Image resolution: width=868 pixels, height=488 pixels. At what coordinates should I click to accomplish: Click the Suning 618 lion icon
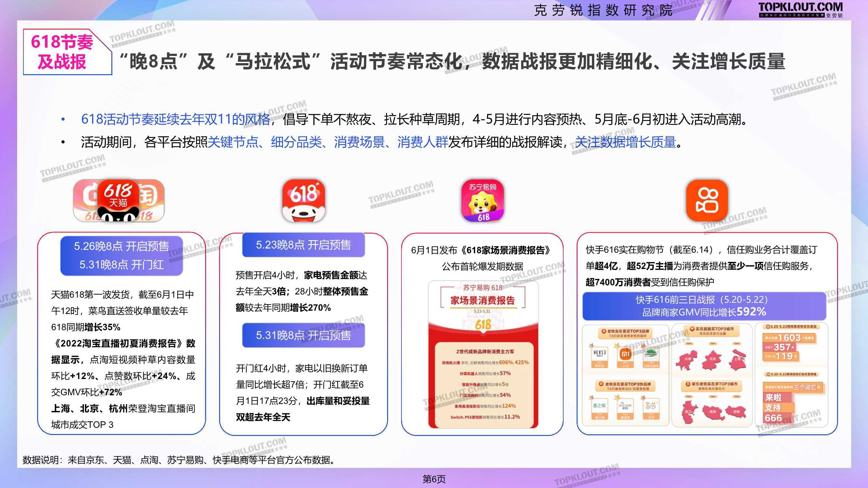(x=483, y=201)
